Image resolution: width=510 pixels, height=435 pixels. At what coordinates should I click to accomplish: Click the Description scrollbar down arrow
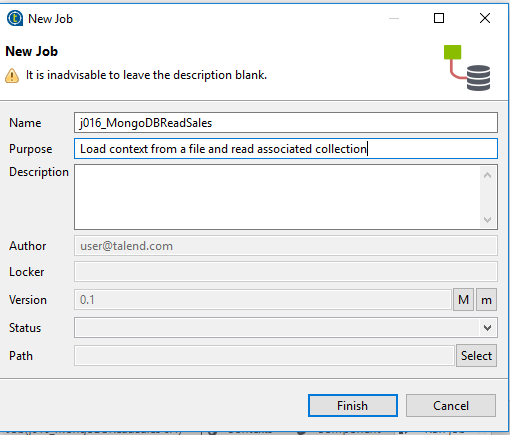point(487,220)
